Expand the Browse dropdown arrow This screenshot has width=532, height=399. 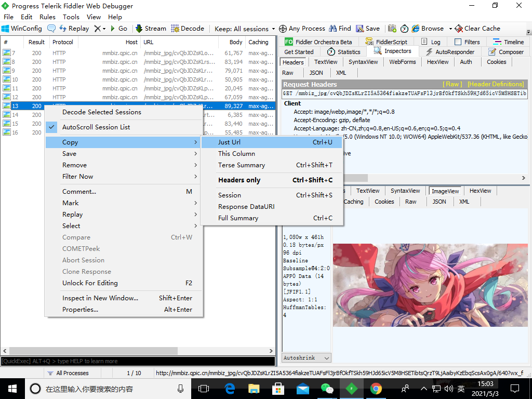(450, 29)
